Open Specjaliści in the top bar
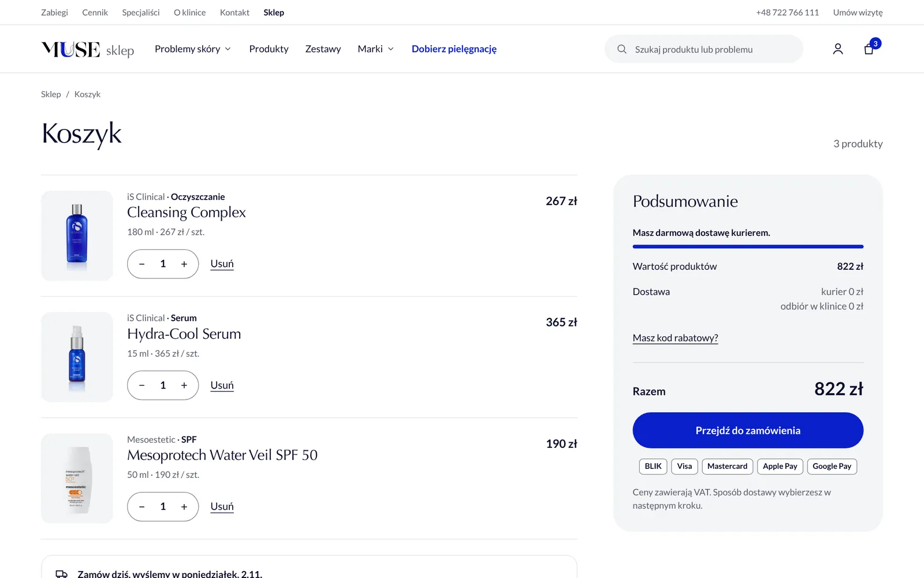 click(x=141, y=12)
